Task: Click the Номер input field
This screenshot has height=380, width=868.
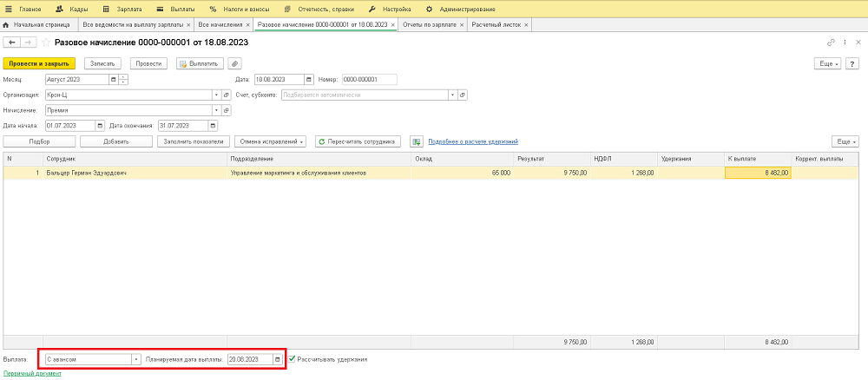Action: pos(368,80)
